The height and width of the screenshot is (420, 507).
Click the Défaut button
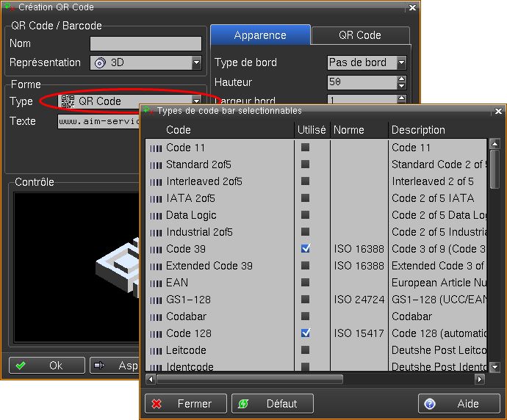point(273,404)
